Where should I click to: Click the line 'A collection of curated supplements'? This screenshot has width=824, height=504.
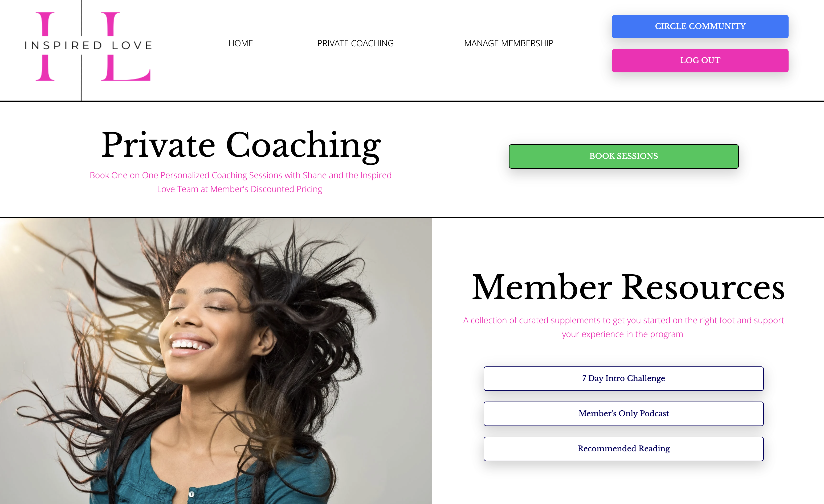tap(623, 320)
